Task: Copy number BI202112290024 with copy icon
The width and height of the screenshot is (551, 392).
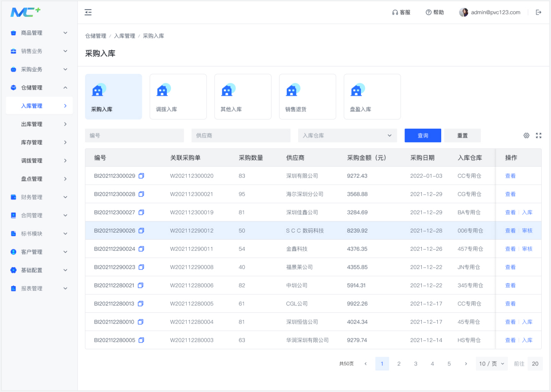Action: click(141, 249)
